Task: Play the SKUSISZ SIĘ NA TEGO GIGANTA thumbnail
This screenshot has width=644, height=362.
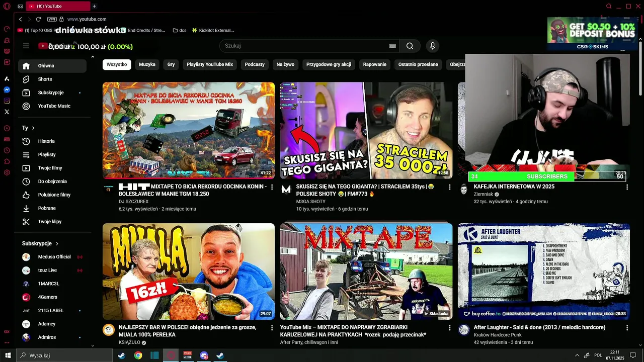Action: tap(366, 131)
